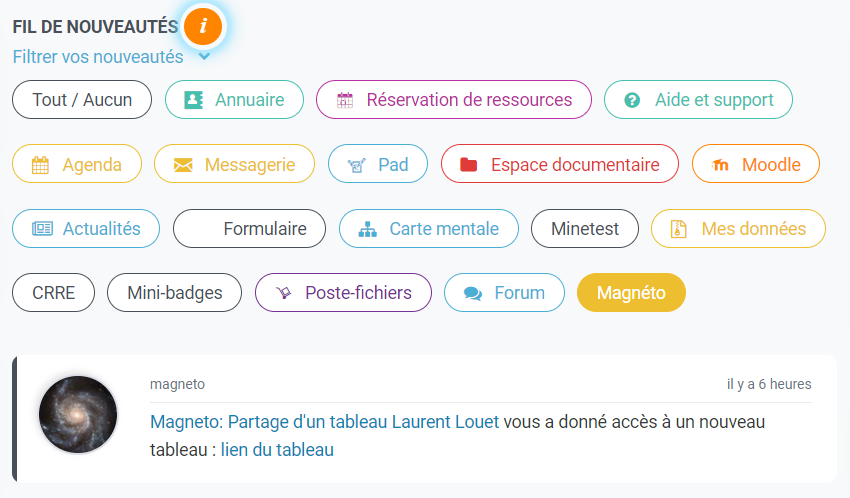Open Magneto: Partage d'un tableau link
This screenshot has width=850, height=498.
tap(268, 422)
